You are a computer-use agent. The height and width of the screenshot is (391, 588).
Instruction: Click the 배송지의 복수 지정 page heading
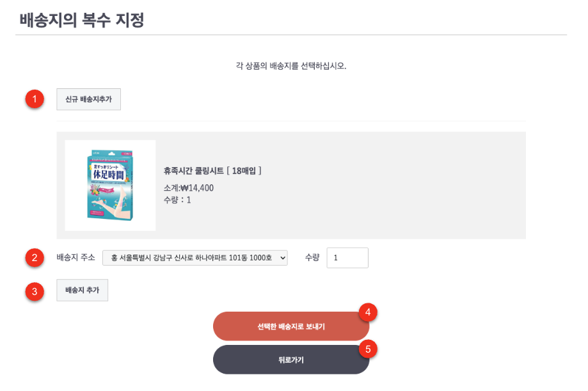[82, 20]
